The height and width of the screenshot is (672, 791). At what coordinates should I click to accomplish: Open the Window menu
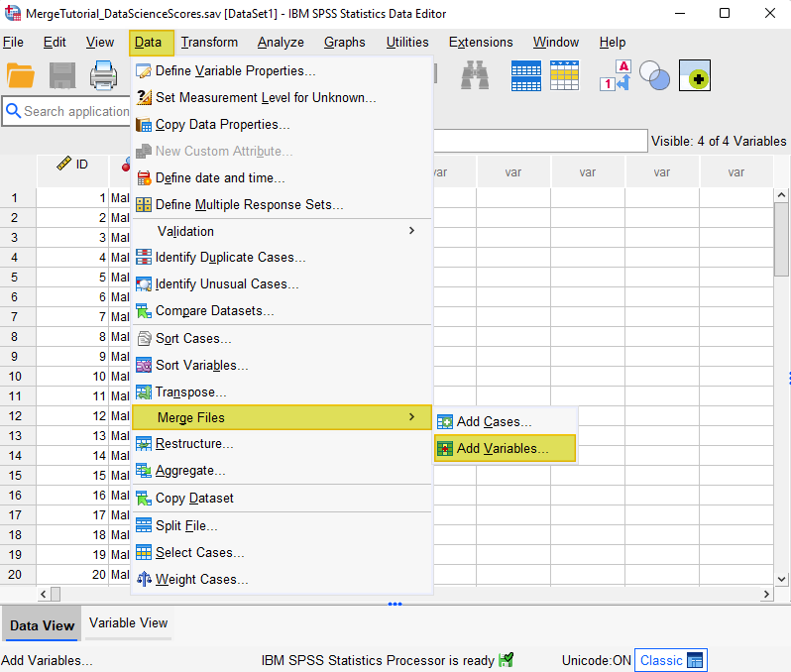click(x=556, y=43)
